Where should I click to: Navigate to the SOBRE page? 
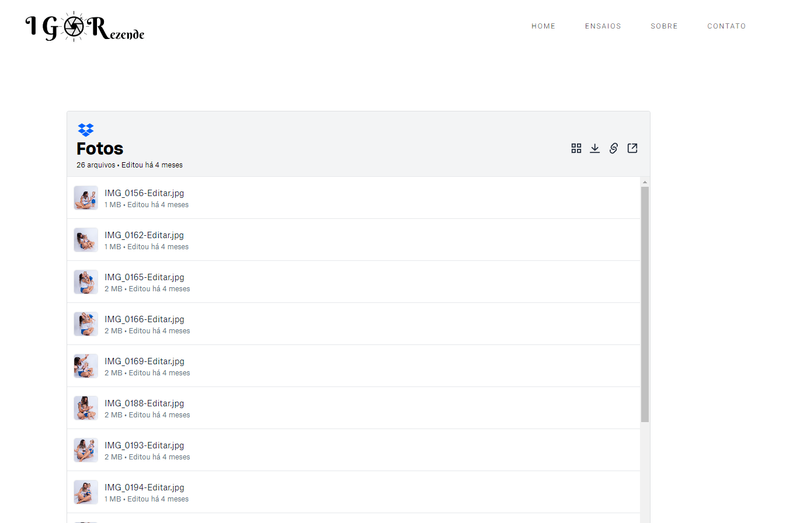(664, 26)
